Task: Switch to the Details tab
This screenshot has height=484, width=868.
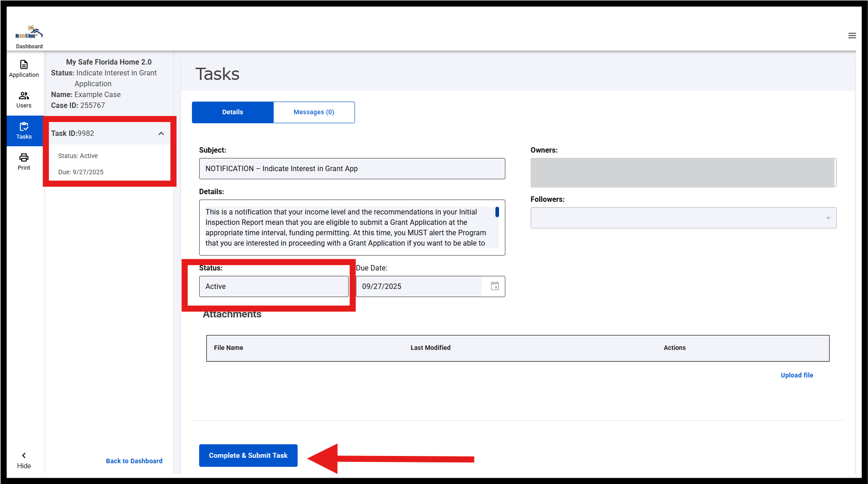Action: point(233,112)
